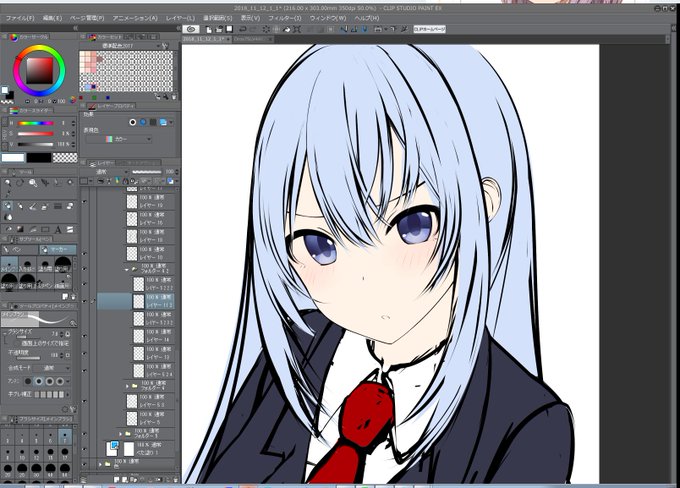The image size is (680, 488).
Task: Open the フィルター(I) menu
Action: click(284, 18)
